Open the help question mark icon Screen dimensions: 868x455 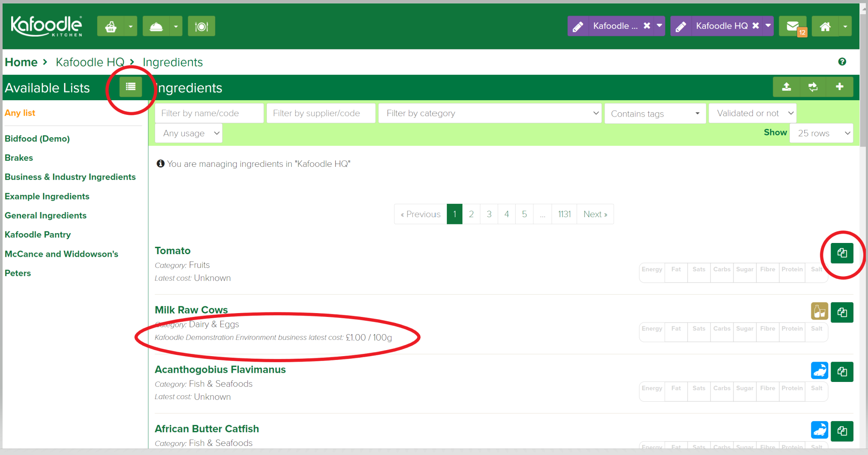(x=842, y=61)
